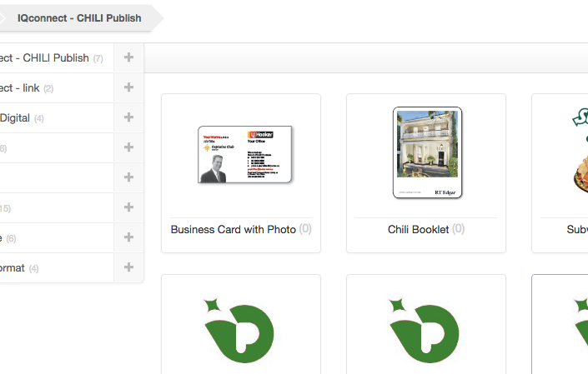The width and height of the screenshot is (588, 374).
Task: Click the Chili Booklet title
Action: (418, 230)
